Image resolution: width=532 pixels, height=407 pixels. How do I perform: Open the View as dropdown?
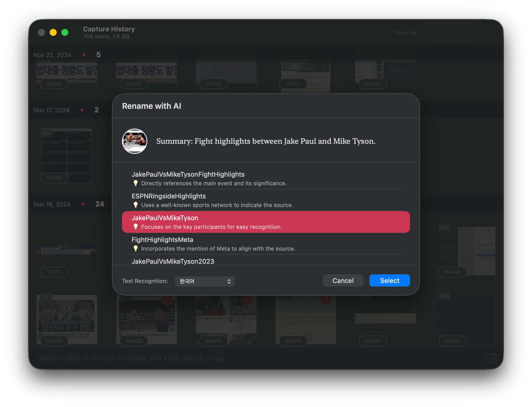[449, 32]
